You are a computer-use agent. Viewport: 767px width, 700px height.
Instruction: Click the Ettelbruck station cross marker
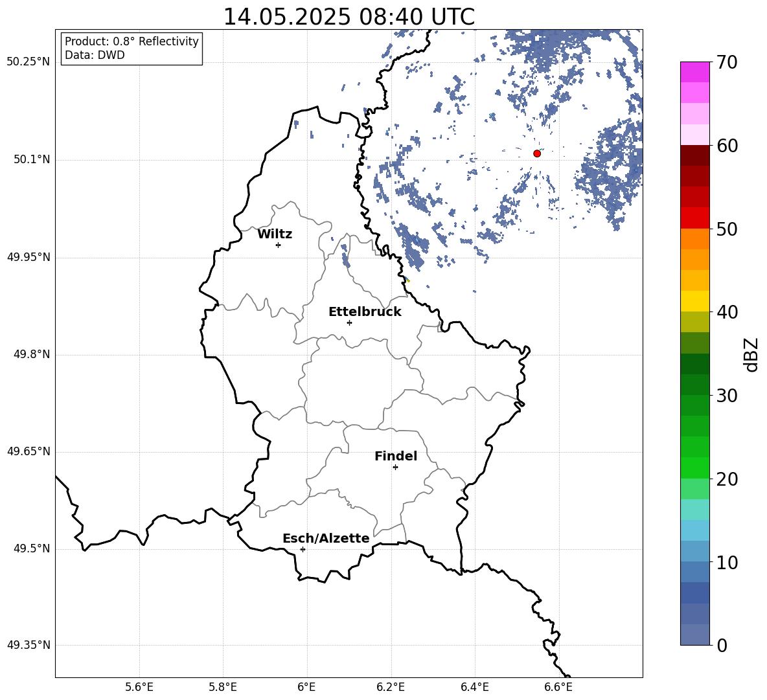349,322
